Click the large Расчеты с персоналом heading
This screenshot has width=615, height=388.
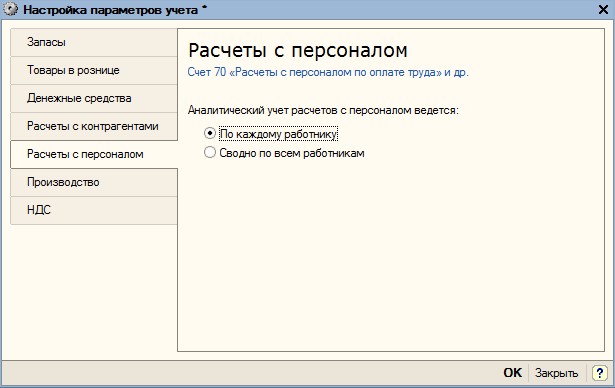pyautogui.click(x=298, y=50)
